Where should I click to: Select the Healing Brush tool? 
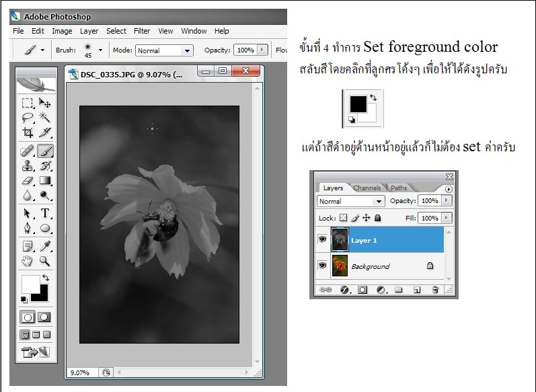[28, 151]
